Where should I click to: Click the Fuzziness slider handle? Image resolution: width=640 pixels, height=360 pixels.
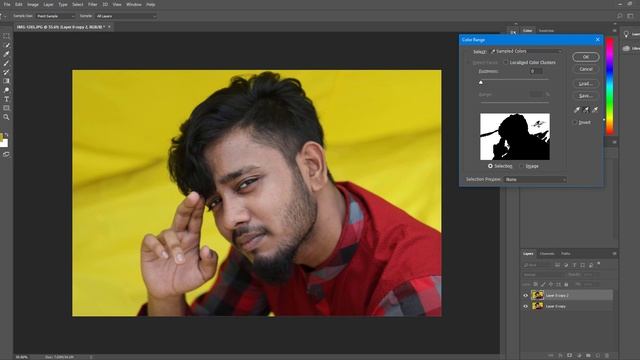click(481, 82)
